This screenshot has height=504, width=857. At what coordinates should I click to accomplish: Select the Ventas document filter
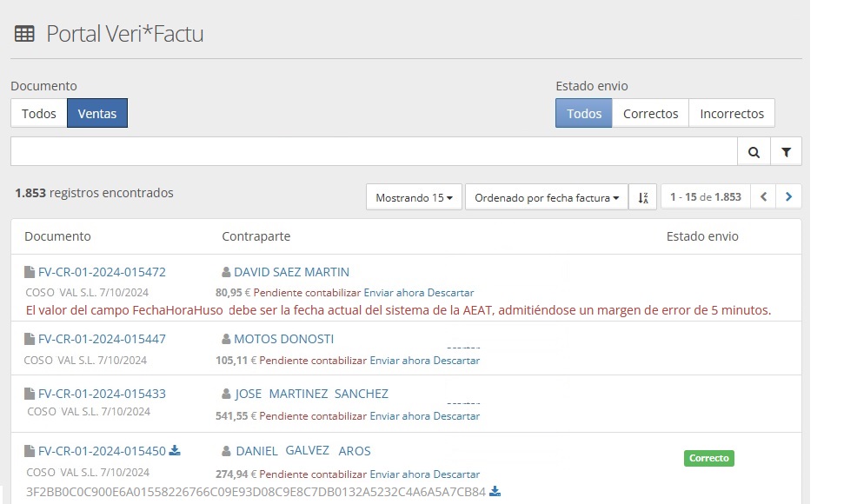97,114
